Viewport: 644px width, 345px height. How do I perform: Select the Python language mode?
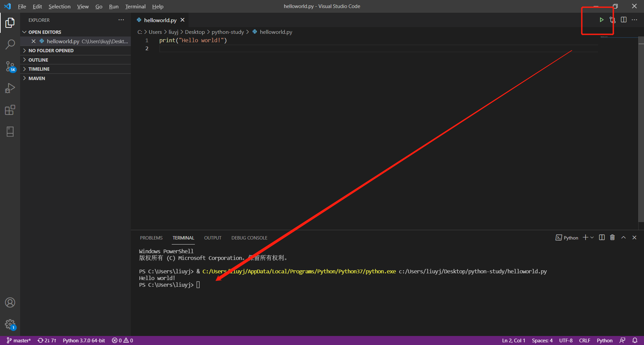604,340
